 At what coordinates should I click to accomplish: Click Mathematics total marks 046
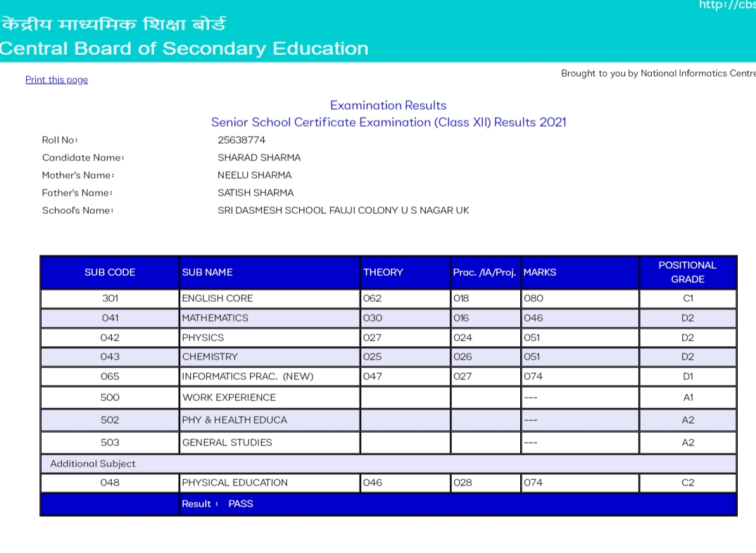[580, 318]
